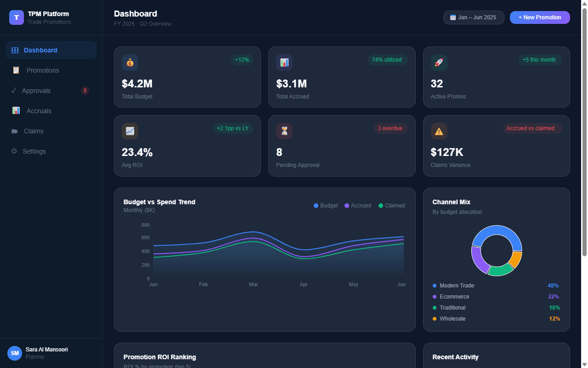Open the Approvals sidebar item
The width and height of the screenshot is (588, 368).
[x=51, y=91]
